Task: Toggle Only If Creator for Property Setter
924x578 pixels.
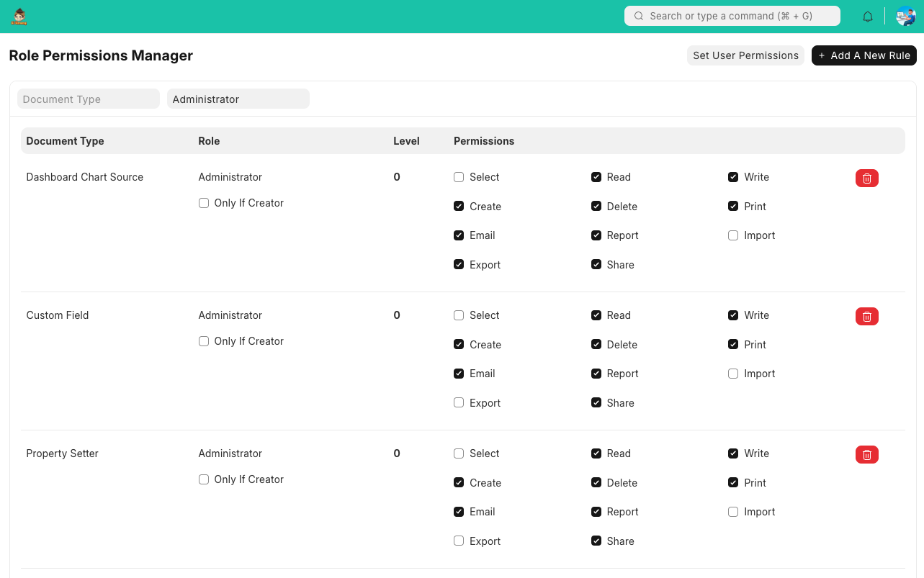Action: click(204, 479)
